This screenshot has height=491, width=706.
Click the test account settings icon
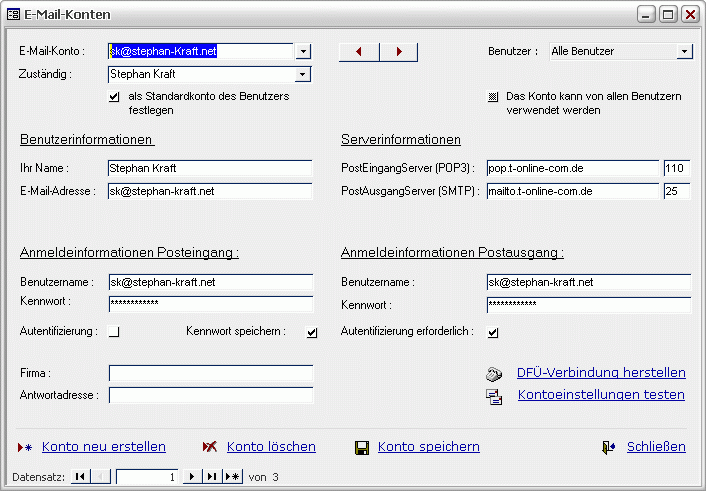point(493,396)
